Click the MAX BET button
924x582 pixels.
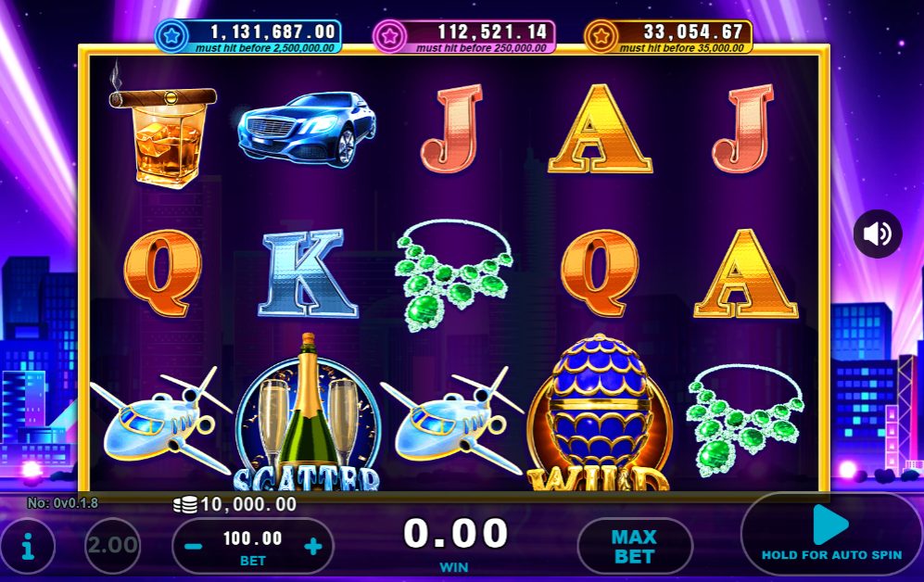coord(634,547)
